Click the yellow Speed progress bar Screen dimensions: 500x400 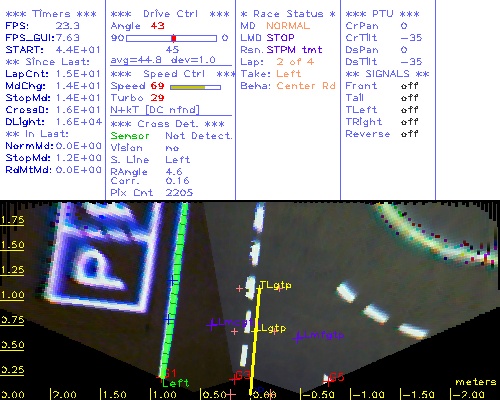(x=195, y=87)
